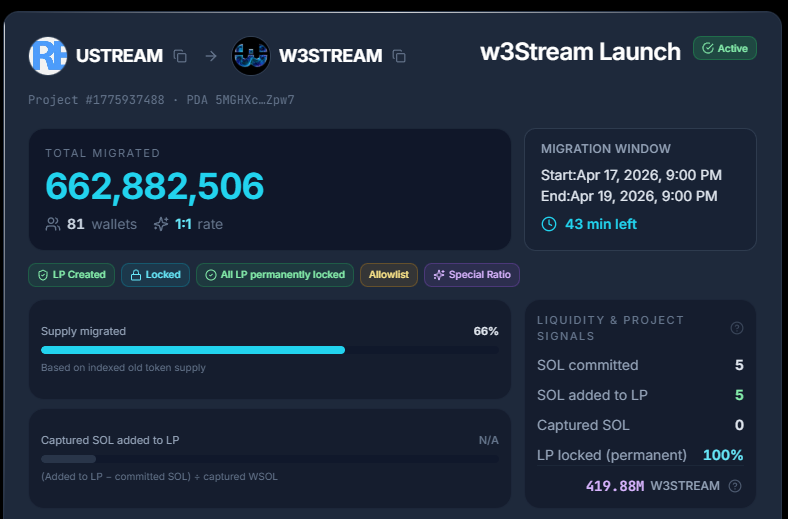Click the captured WSOL formula note
The height and width of the screenshot is (519, 788).
tap(159, 477)
